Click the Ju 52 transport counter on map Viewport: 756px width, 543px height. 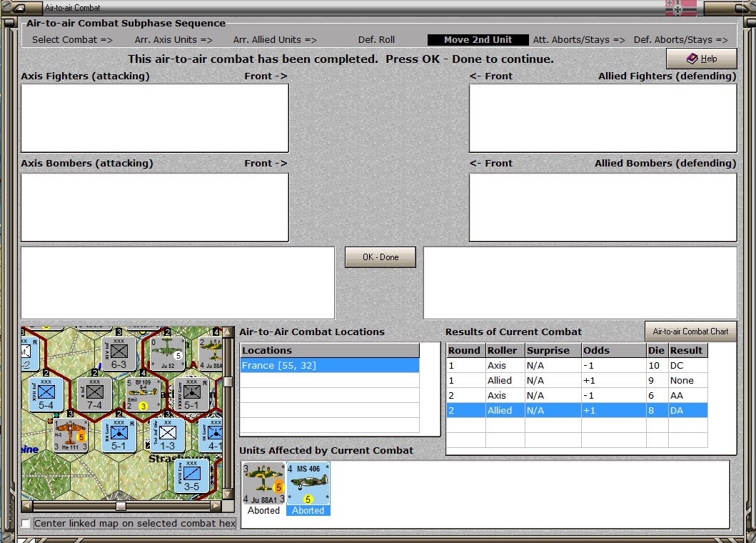[167, 353]
